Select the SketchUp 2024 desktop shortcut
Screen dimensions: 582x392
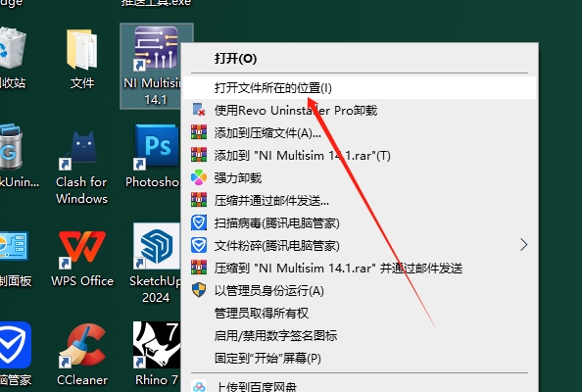point(157,246)
